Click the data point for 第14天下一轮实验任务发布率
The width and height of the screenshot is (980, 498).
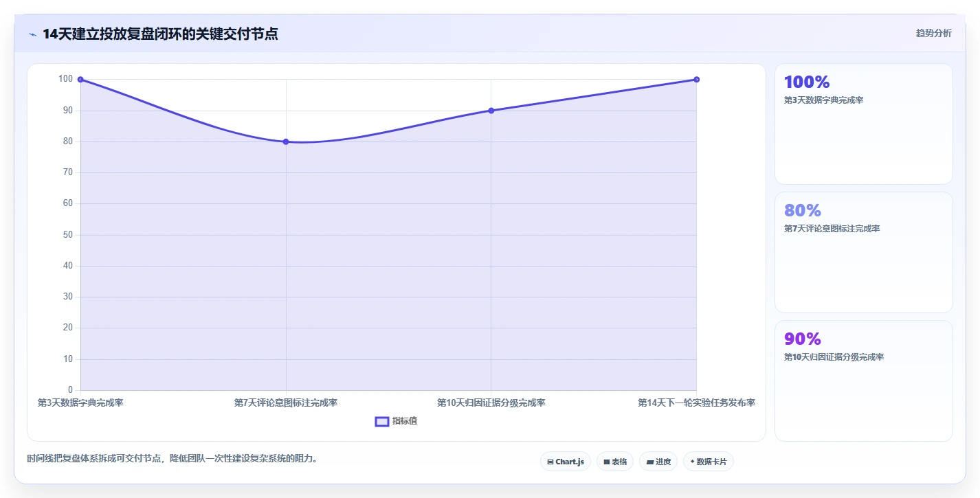696,80
